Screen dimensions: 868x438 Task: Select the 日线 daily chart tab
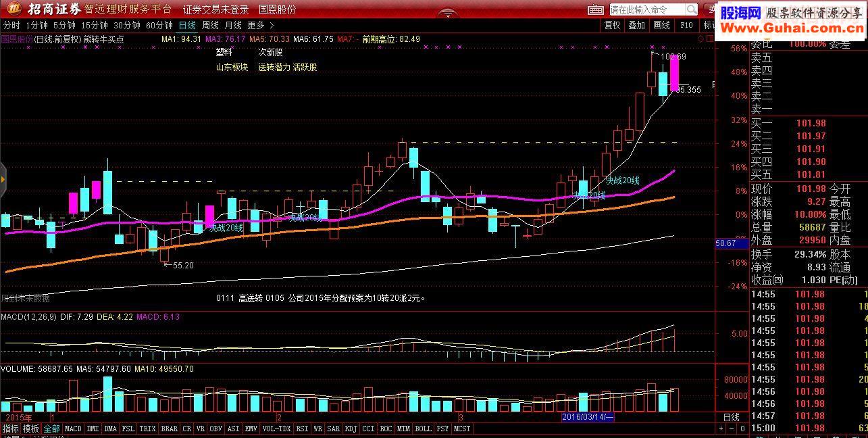coord(187,25)
